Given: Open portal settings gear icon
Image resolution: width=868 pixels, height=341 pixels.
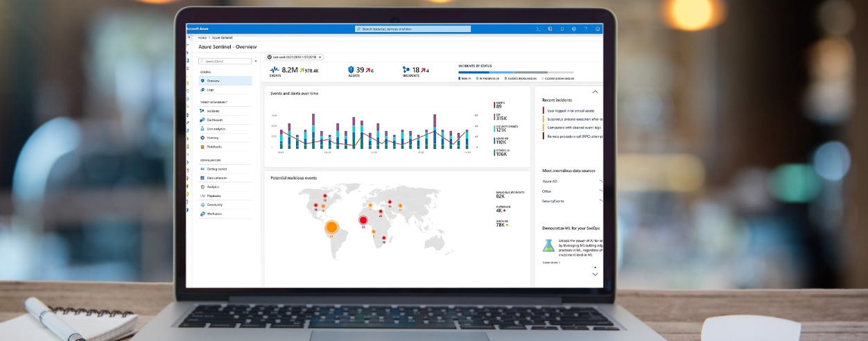Looking at the screenshot, I should 573,29.
